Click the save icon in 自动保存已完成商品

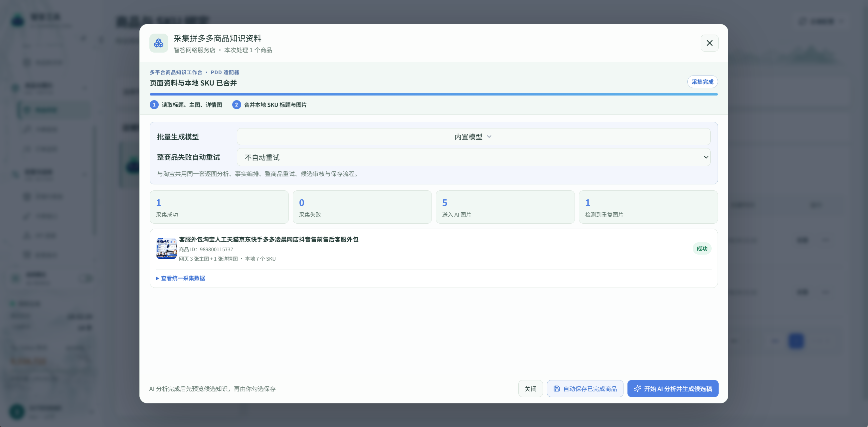click(557, 389)
